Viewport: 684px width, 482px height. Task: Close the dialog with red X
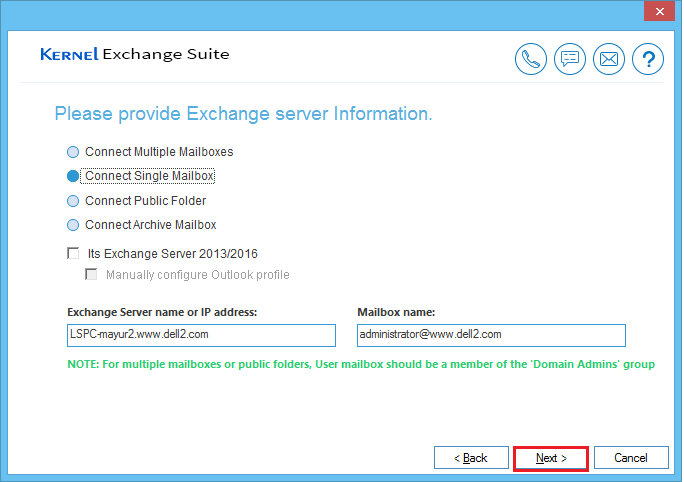659,11
